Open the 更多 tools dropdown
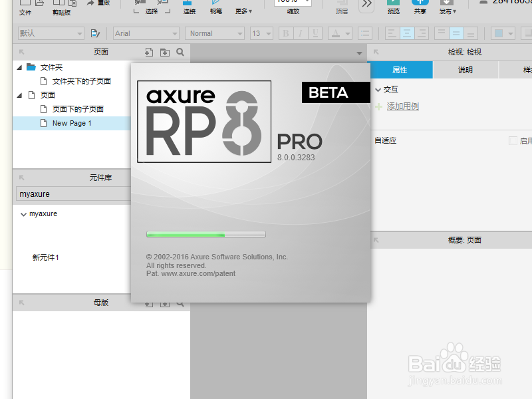Image resolution: width=532 pixels, height=399 pixels. [x=243, y=11]
